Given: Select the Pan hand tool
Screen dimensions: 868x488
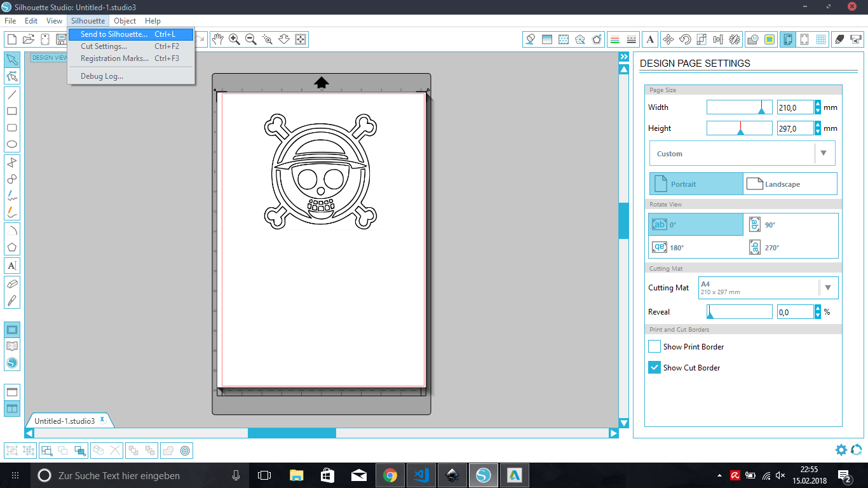Looking at the screenshot, I should click(x=218, y=39).
